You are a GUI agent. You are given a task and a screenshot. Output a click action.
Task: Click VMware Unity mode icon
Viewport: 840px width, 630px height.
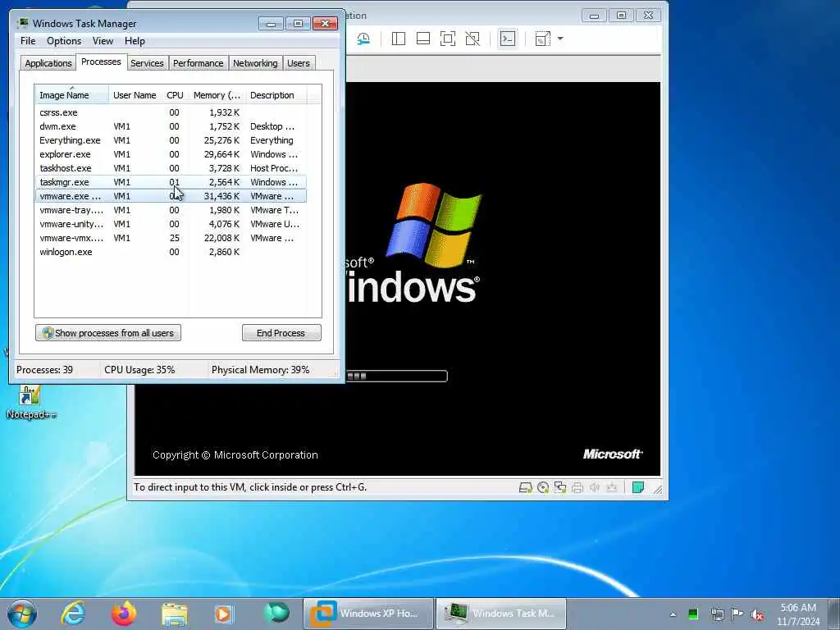472,39
